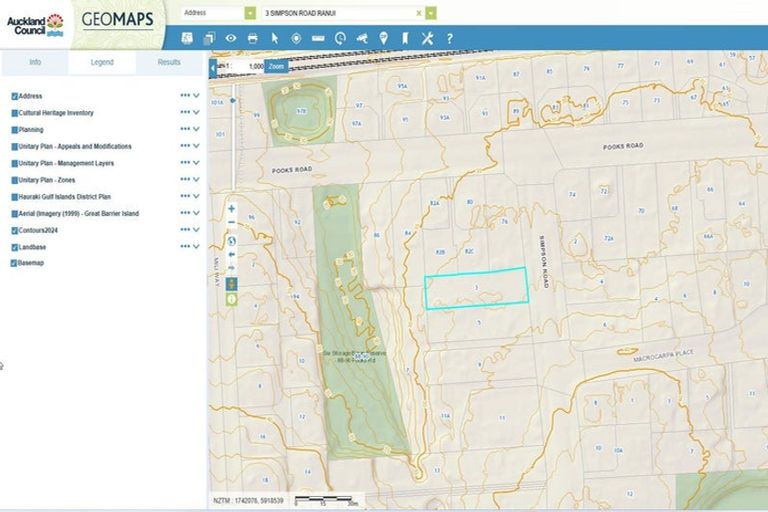The image size is (768, 512).
Task: Clear the search box with the X
Action: (x=418, y=13)
